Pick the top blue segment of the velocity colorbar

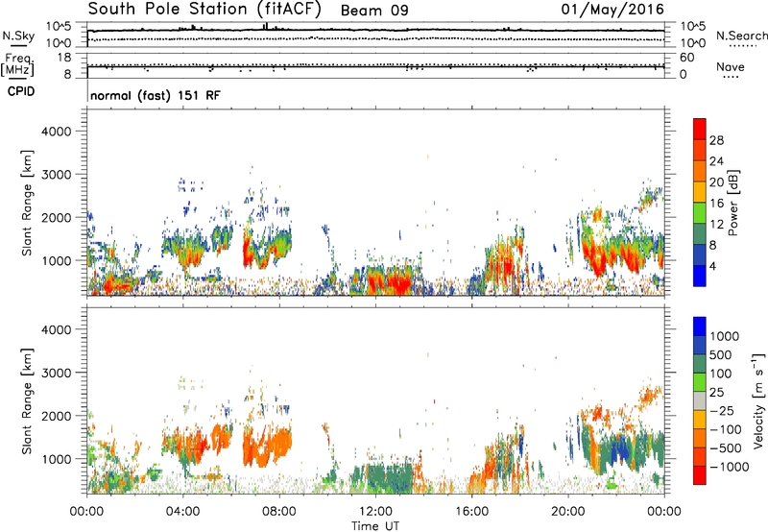tap(700, 326)
